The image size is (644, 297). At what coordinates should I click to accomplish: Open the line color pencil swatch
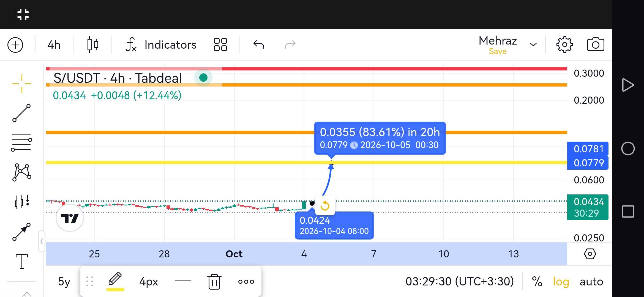[115, 281]
